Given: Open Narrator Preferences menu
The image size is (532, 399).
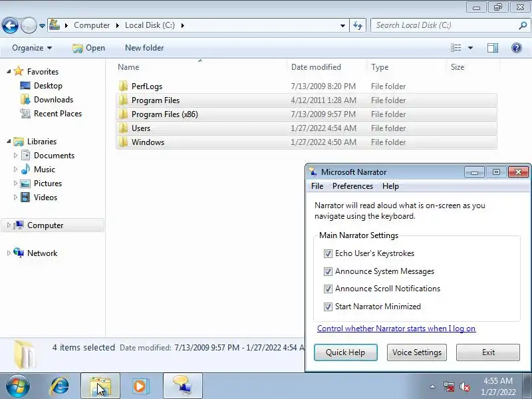Looking at the screenshot, I should [352, 186].
